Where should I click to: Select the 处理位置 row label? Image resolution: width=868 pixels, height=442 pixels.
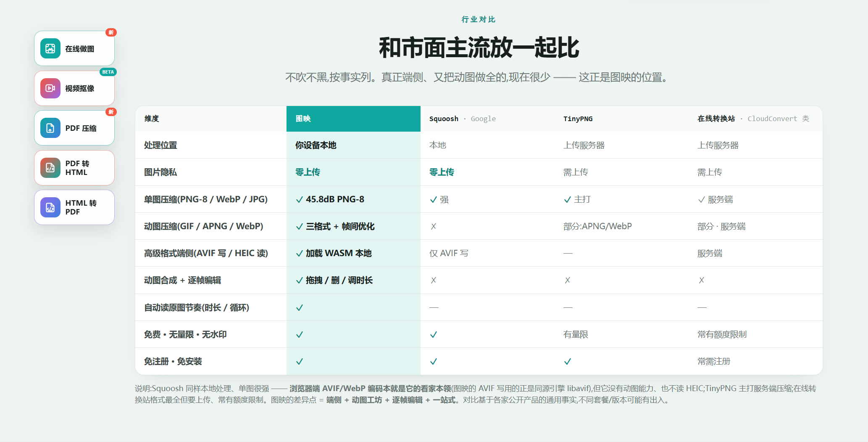[160, 145]
